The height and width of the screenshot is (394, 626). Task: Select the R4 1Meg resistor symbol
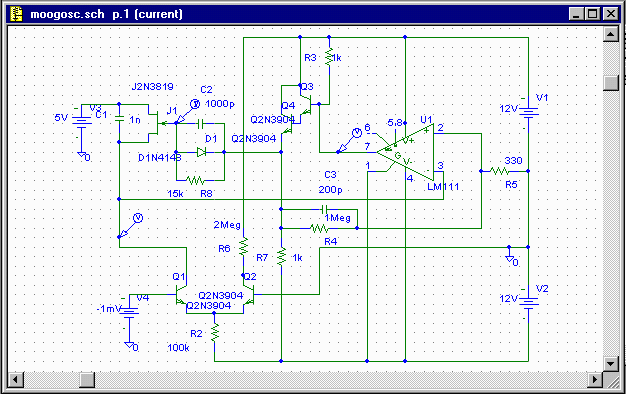319,228
